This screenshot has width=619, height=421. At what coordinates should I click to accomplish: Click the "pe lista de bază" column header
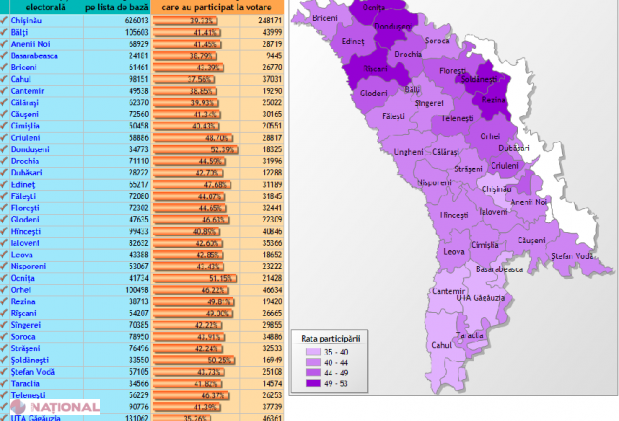(x=116, y=6)
